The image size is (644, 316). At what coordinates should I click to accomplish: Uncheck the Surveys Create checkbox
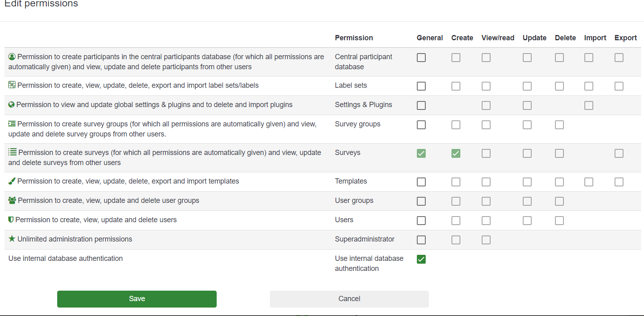[x=456, y=153]
